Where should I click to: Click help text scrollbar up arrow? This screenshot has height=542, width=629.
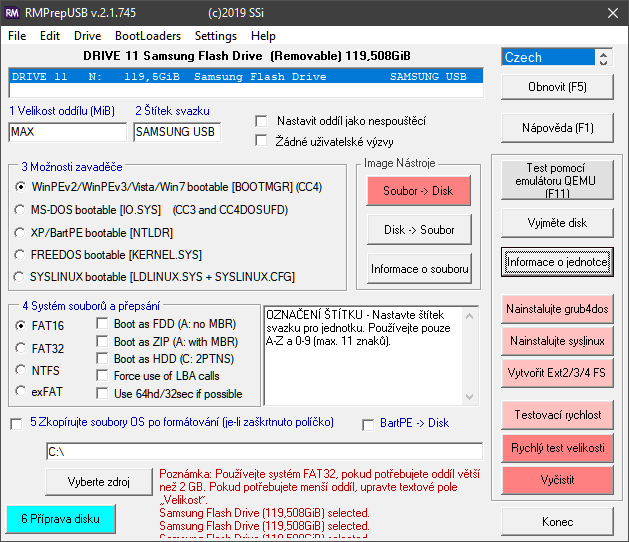[469, 316]
